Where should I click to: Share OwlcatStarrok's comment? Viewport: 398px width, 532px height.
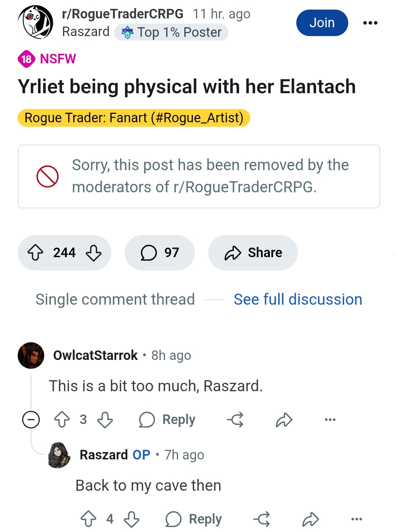284,420
